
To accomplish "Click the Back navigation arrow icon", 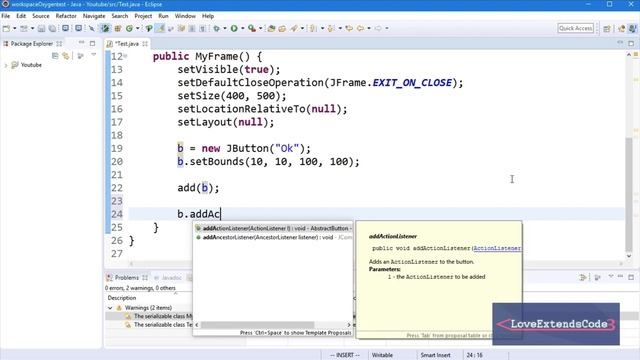I will [x=360, y=28].
